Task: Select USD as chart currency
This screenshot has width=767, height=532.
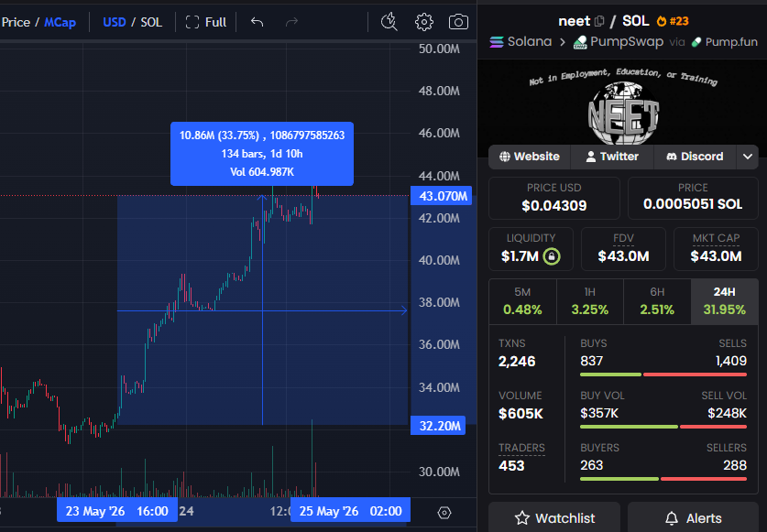Action: pyautogui.click(x=115, y=23)
